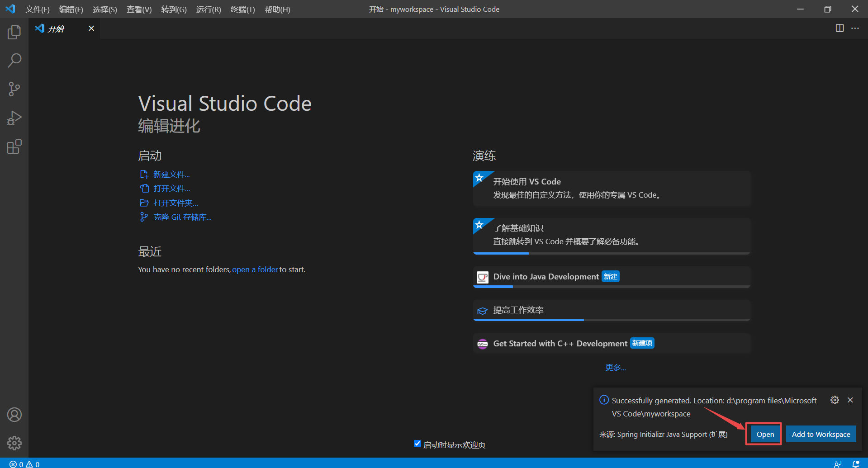Click the feedback icon in status bar
Viewport: 868px width, 468px height.
point(838,464)
